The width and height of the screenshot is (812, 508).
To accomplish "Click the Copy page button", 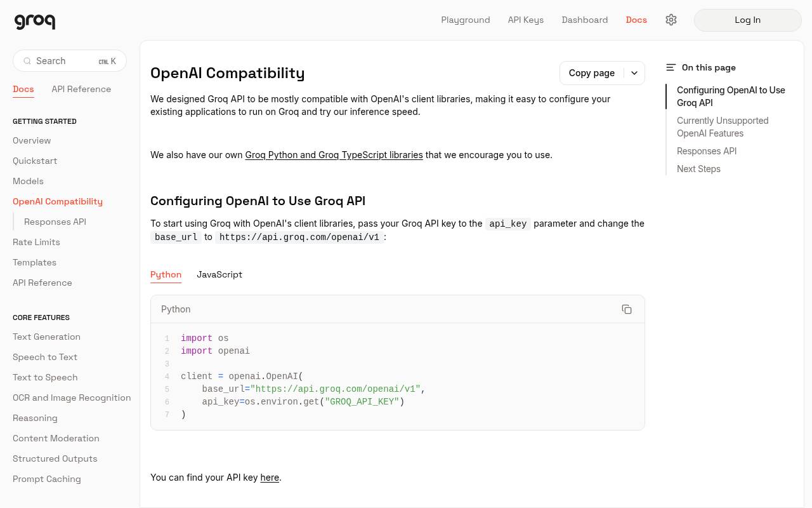I will (592, 73).
